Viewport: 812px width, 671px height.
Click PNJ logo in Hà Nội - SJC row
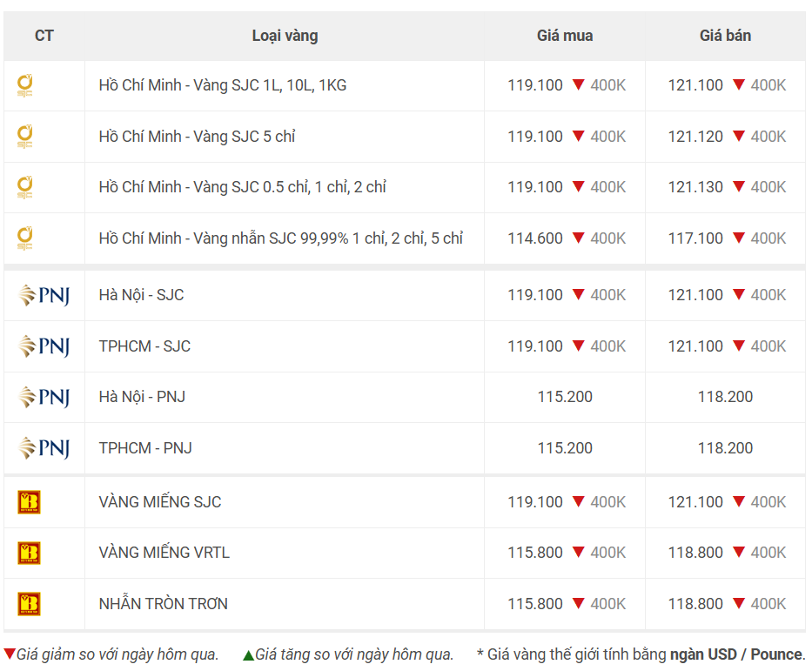[44, 296]
